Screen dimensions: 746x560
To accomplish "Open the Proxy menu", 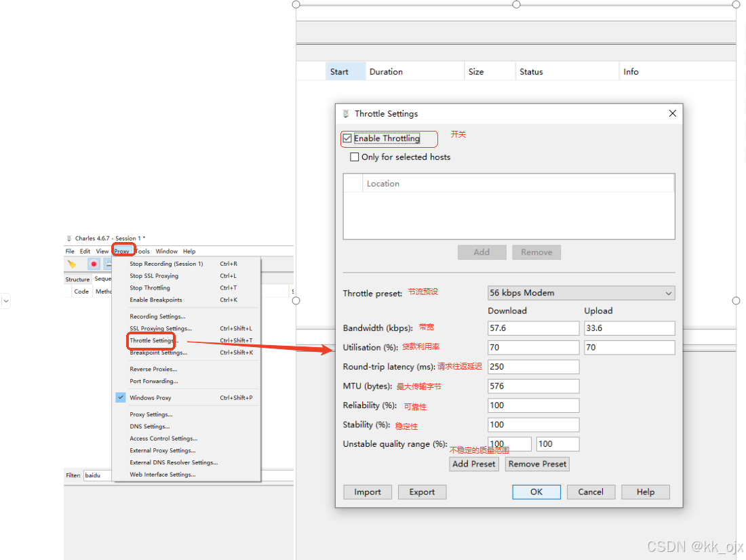I will [x=122, y=252].
